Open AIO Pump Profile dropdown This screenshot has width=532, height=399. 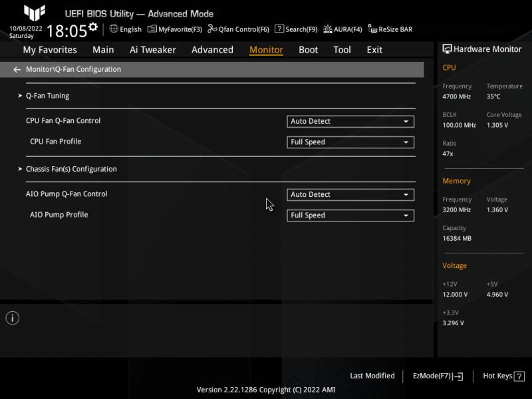click(350, 215)
